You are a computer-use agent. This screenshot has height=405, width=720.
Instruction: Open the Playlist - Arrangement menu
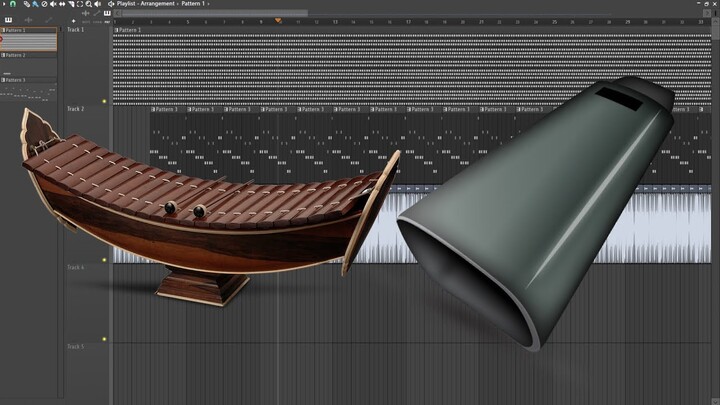pyautogui.click(x=146, y=4)
